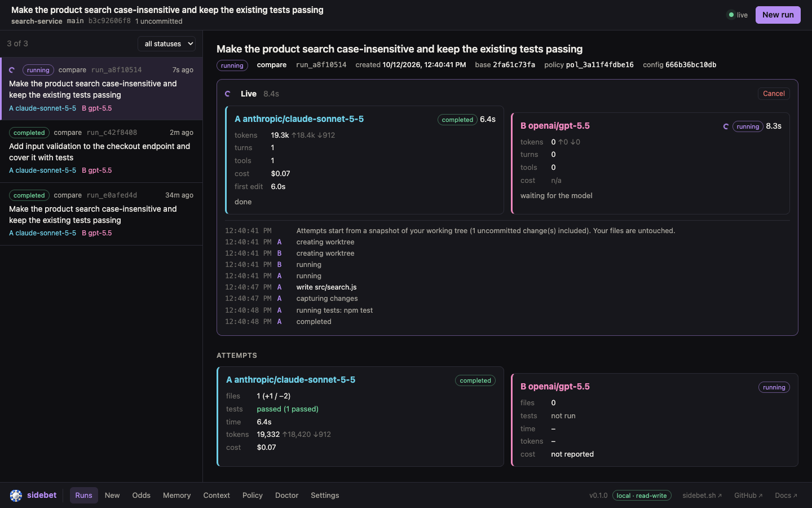Click the local read-write badge
Viewport: 812px width, 508px height.
coord(642,496)
